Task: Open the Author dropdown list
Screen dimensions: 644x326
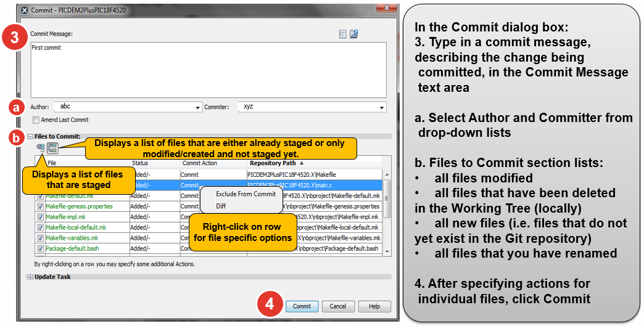Action: pos(198,107)
